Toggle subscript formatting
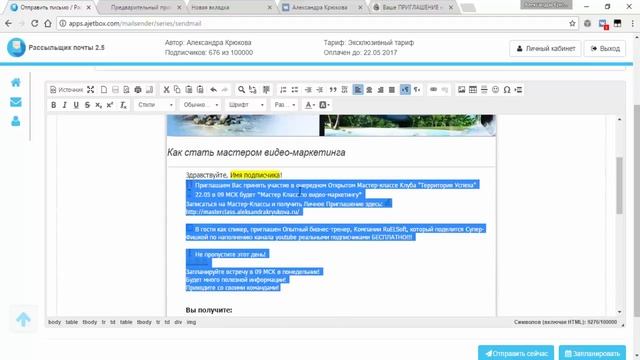 point(98,105)
